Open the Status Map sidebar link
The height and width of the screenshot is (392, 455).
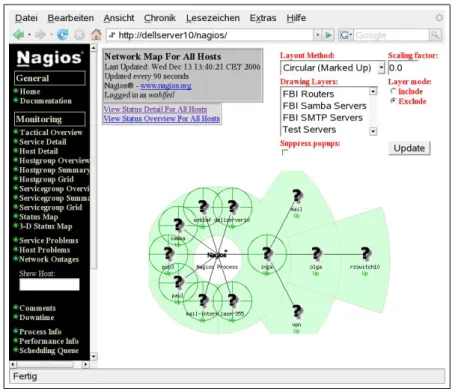point(39,217)
